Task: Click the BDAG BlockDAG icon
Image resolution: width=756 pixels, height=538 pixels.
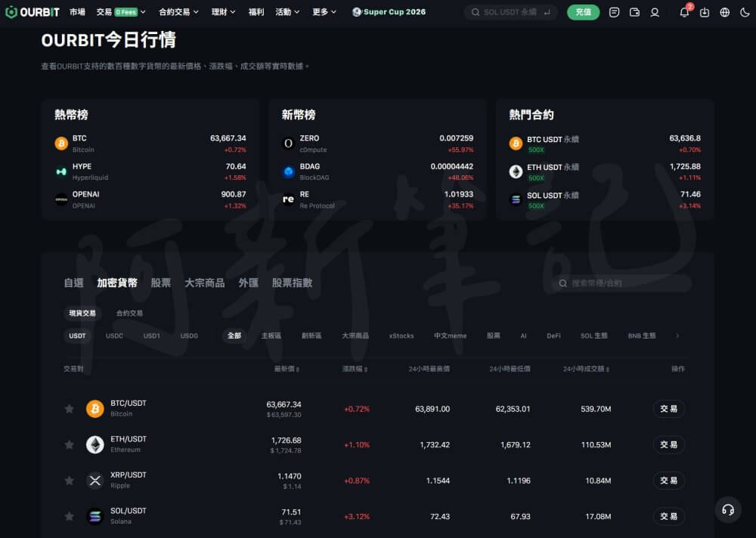Action: tap(288, 172)
